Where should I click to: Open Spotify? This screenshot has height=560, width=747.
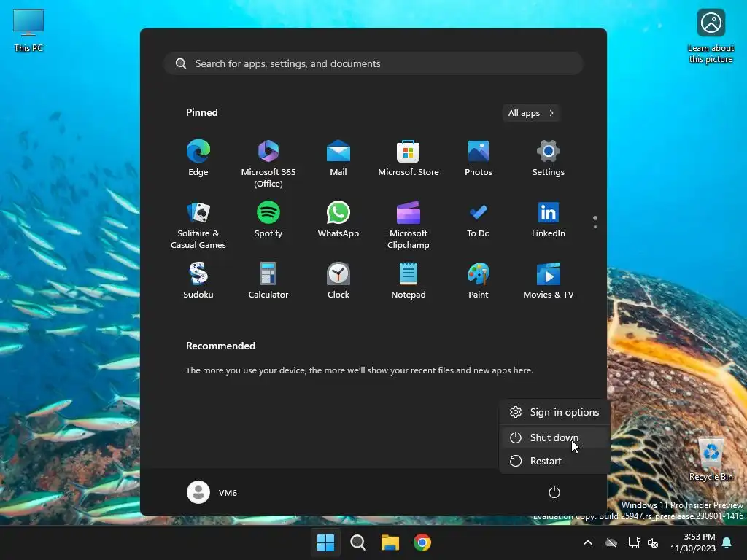pos(268,219)
